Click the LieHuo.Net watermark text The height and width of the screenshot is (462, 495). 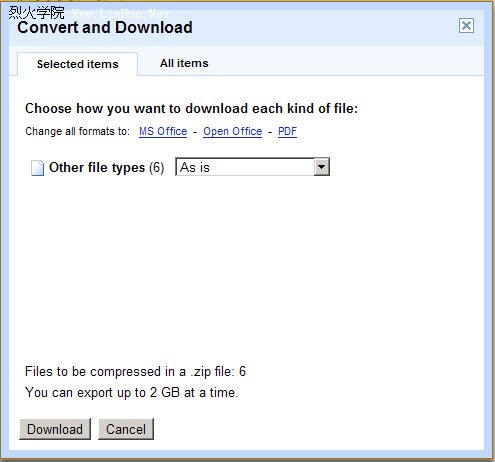121,14
